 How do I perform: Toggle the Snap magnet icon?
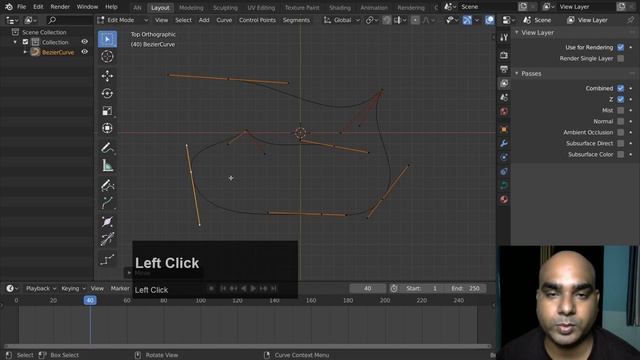pos(387,20)
